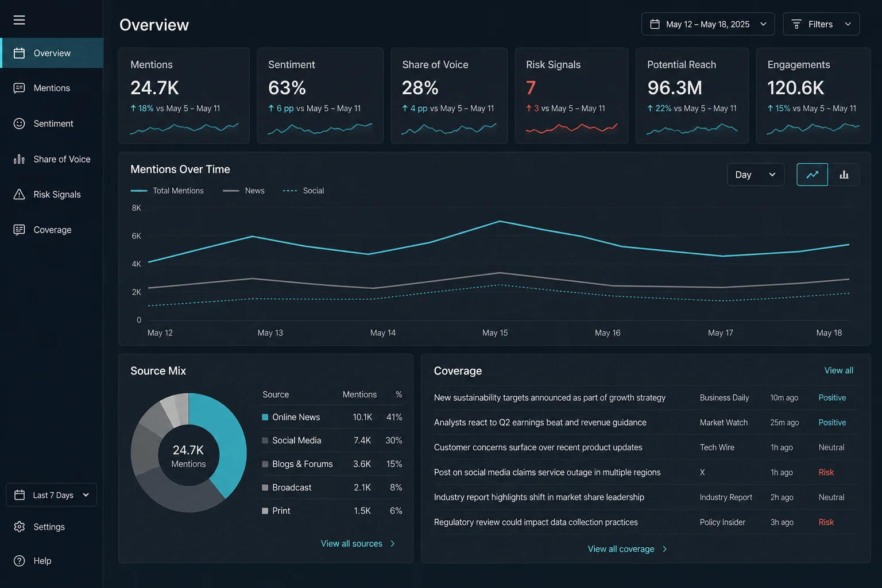Open the Risk Signals 7 card
The image size is (882, 588).
[571, 95]
